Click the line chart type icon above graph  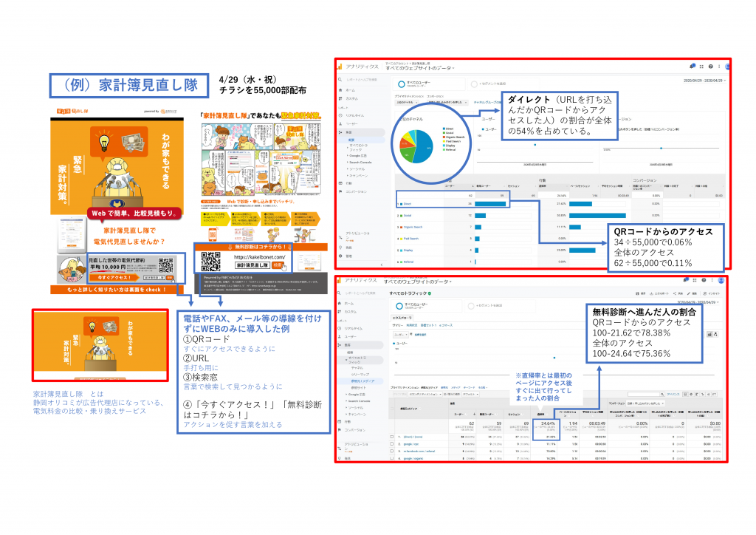click(x=709, y=334)
